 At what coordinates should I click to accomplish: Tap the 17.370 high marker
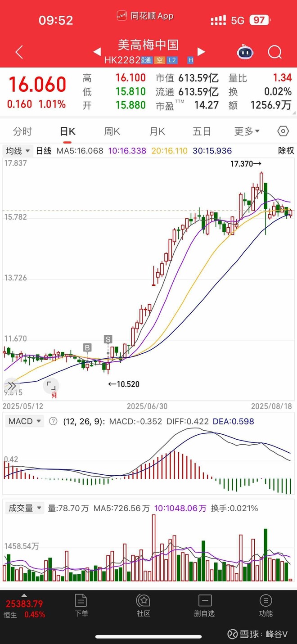[x=246, y=164]
